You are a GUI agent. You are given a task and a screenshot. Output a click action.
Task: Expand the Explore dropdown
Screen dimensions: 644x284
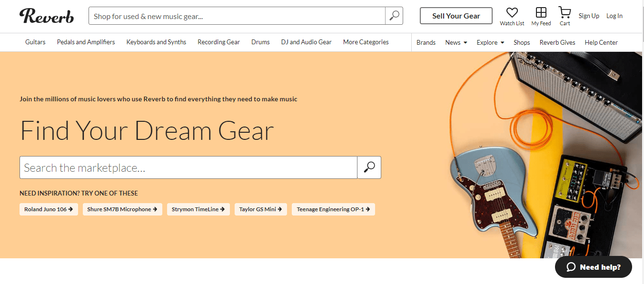coord(490,42)
